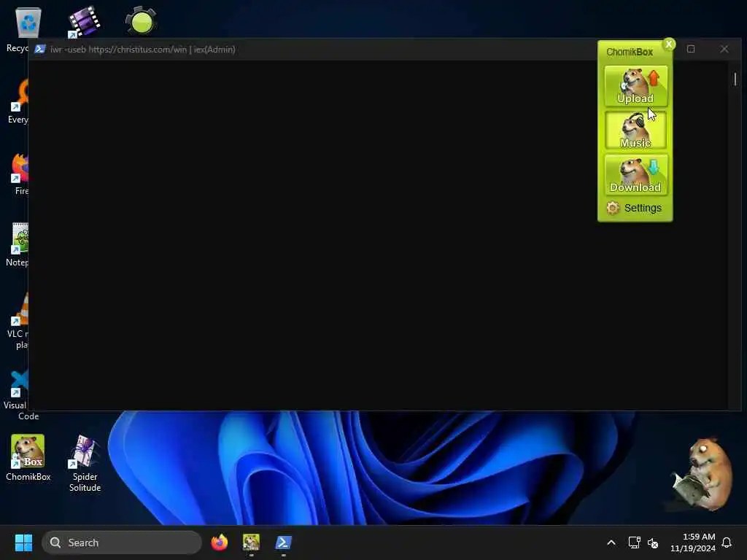Viewport: 747px width, 560px height.
Task: Select the Visual Studio Code desktop shortcut
Action: coord(18,395)
